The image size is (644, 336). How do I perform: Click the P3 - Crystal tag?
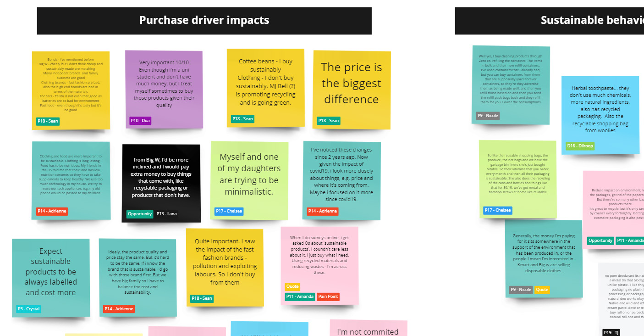(28, 309)
